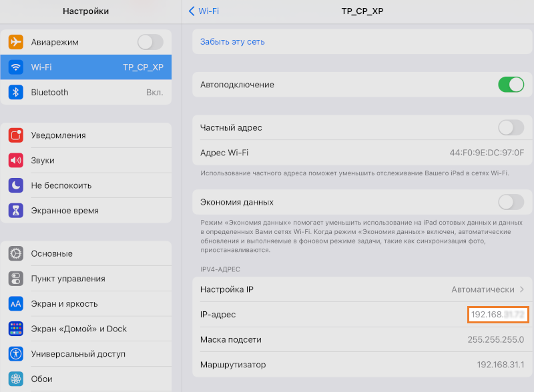
Task: Open Bluetooth settings via its icon
Action: pos(16,93)
